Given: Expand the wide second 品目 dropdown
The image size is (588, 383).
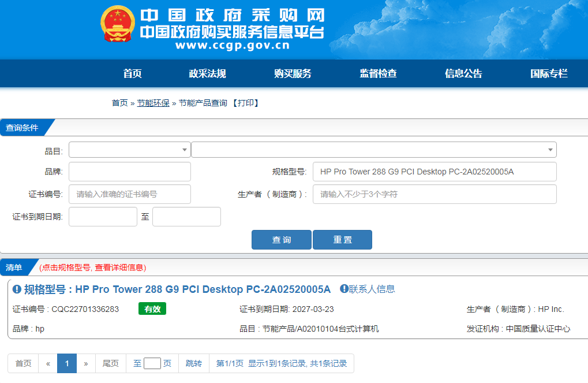Looking at the screenshot, I should [x=374, y=150].
